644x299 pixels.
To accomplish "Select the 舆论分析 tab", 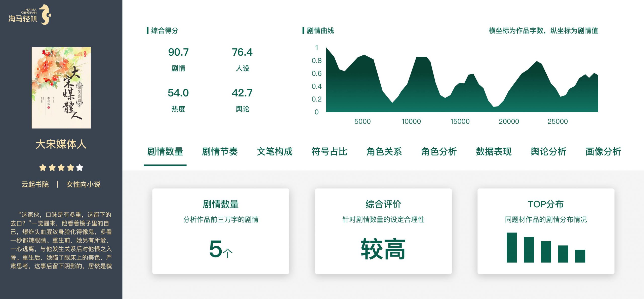I will tap(548, 152).
